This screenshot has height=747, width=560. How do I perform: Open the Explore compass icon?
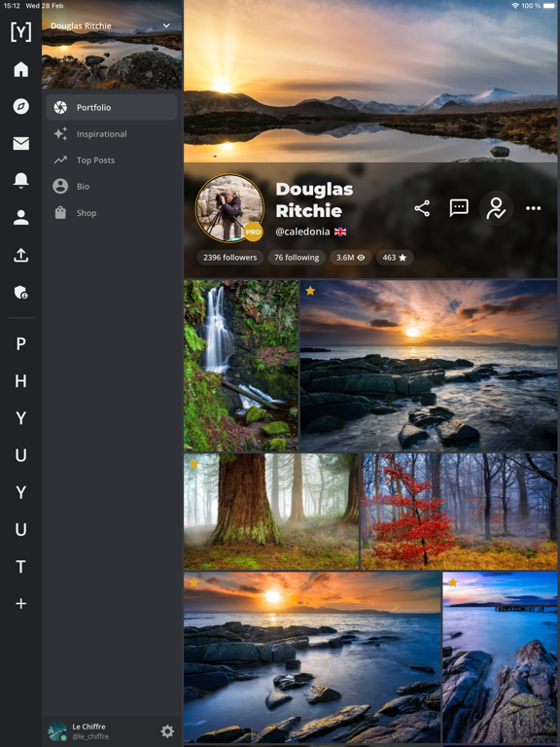tap(21, 106)
